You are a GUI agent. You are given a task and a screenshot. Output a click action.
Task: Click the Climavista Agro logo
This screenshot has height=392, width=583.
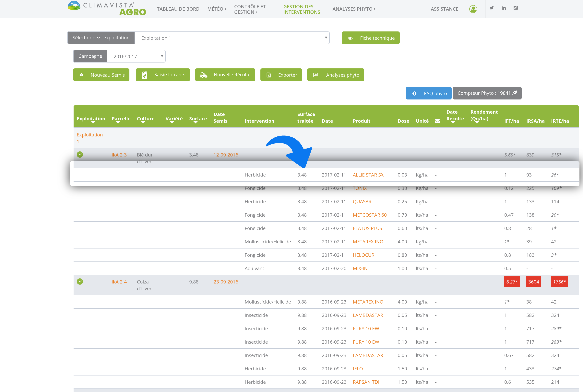click(x=107, y=8)
